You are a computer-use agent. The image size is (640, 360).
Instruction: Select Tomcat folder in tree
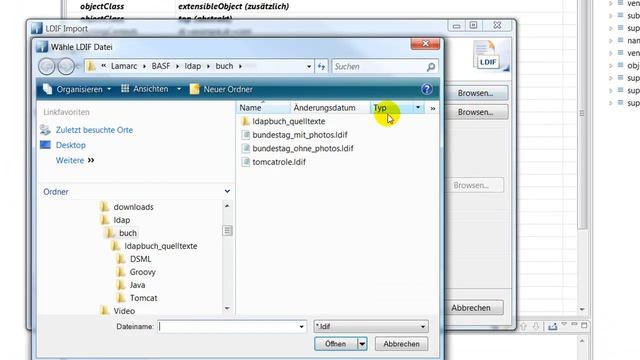tap(143, 298)
